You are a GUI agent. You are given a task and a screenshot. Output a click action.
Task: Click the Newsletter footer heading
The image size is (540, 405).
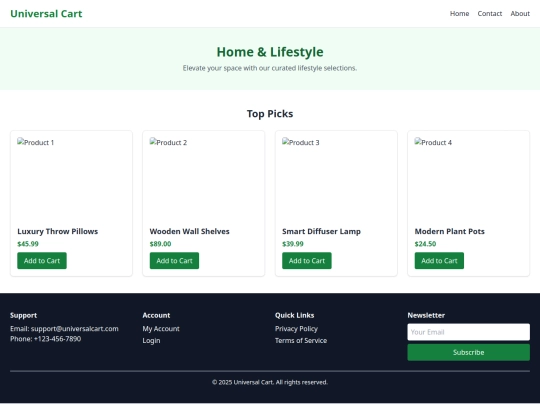click(426, 315)
